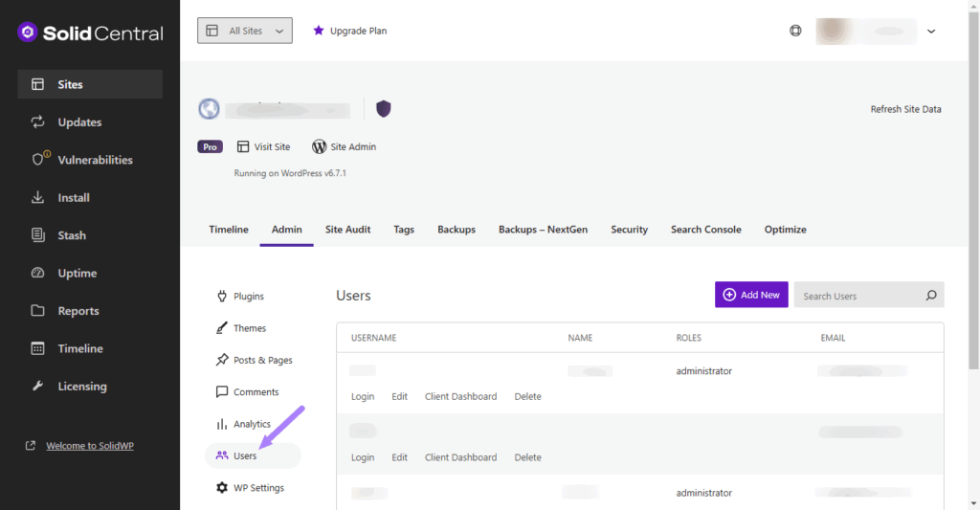Click the WordPress Site Admin icon
Viewport: 980px width, 510px height.
320,147
